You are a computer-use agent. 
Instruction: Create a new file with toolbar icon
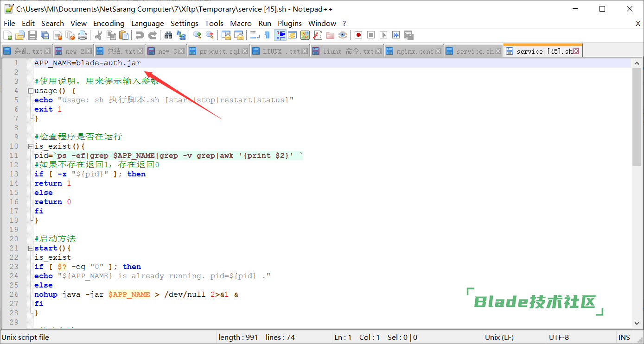coord(7,35)
